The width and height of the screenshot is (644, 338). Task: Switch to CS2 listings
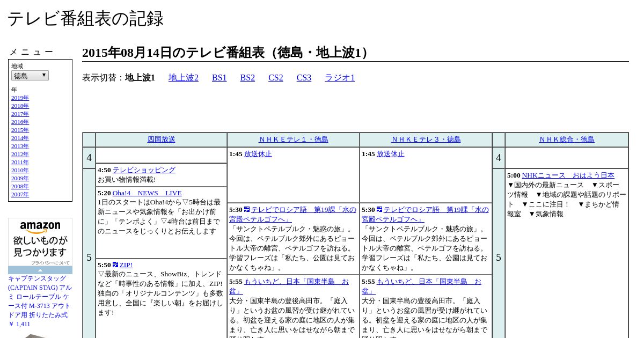276,78
